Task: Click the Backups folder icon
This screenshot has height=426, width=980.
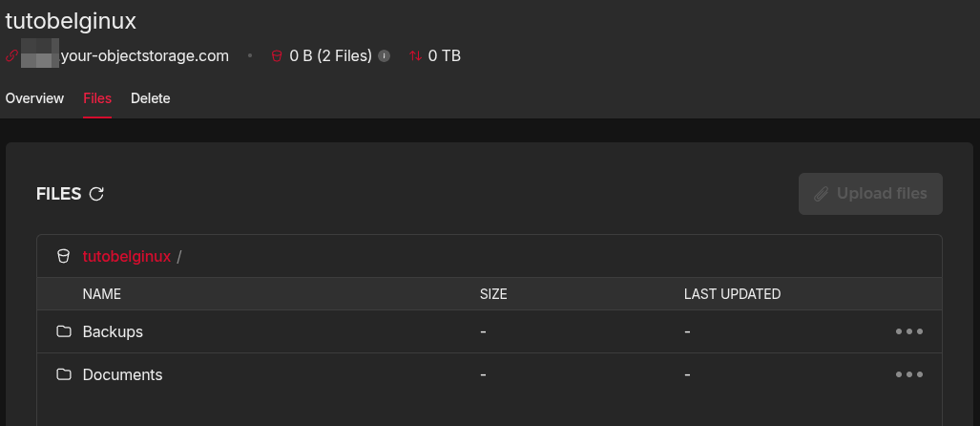Action: point(64,331)
